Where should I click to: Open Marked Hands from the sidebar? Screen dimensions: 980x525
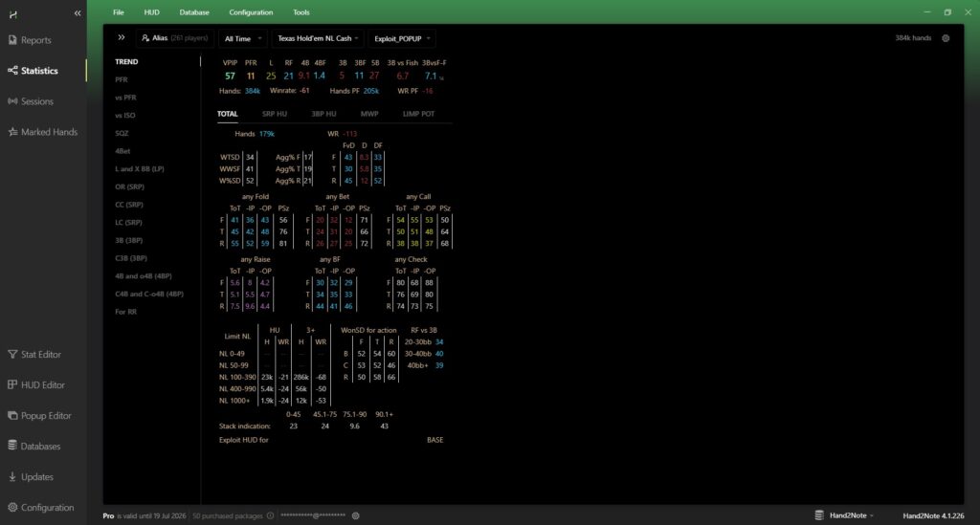pyautogui.click(x=12, y=132)
